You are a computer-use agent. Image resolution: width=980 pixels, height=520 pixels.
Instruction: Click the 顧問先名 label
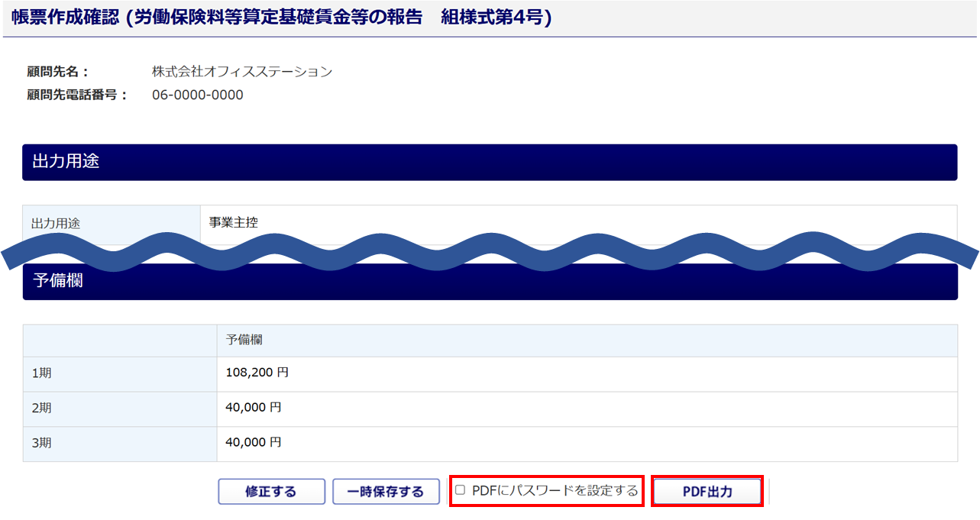[58, 72]
